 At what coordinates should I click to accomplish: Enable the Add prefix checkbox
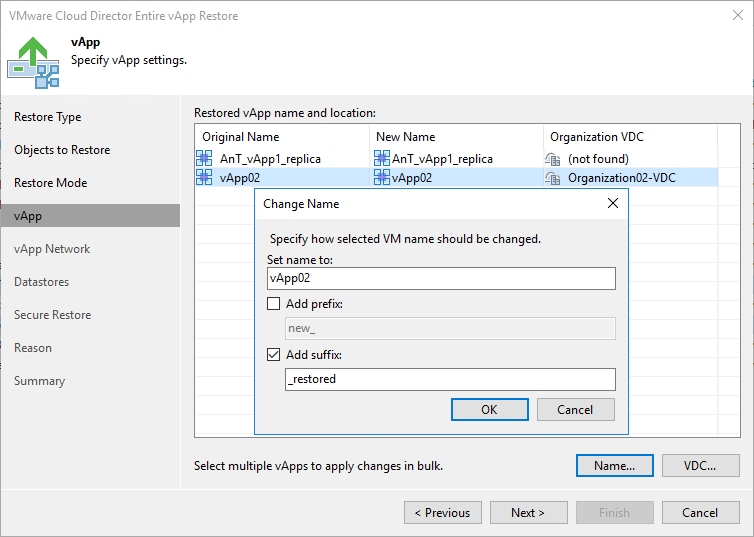point(274,304)
